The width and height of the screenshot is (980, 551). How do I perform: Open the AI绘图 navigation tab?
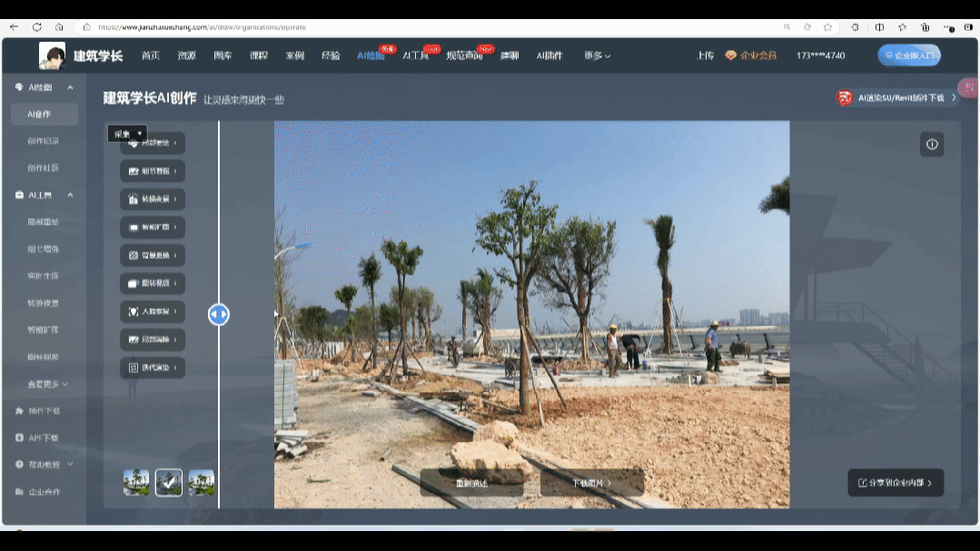[x=371, y=55]
